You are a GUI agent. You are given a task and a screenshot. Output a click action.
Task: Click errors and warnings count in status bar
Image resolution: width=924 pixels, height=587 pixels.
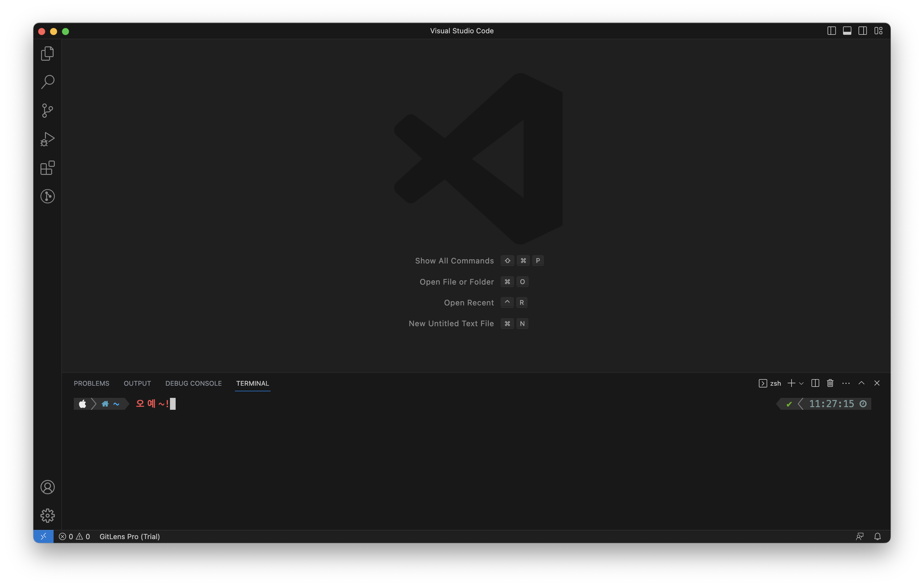tap(74, 536)
